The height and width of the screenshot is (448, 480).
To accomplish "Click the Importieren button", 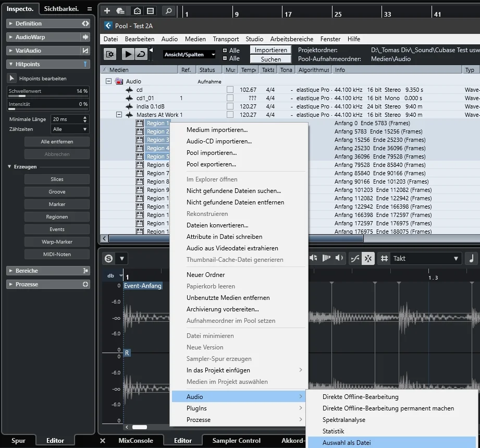I will tap(270, 50).
